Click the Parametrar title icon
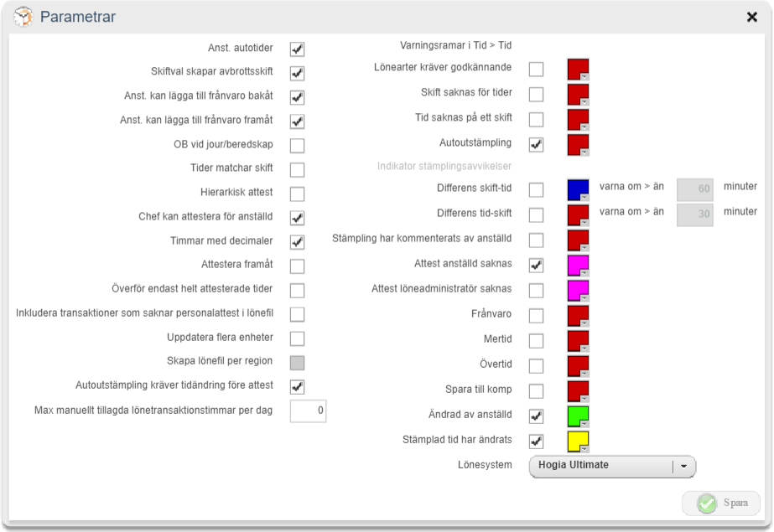774x532 pixels. tap(23, 17)
